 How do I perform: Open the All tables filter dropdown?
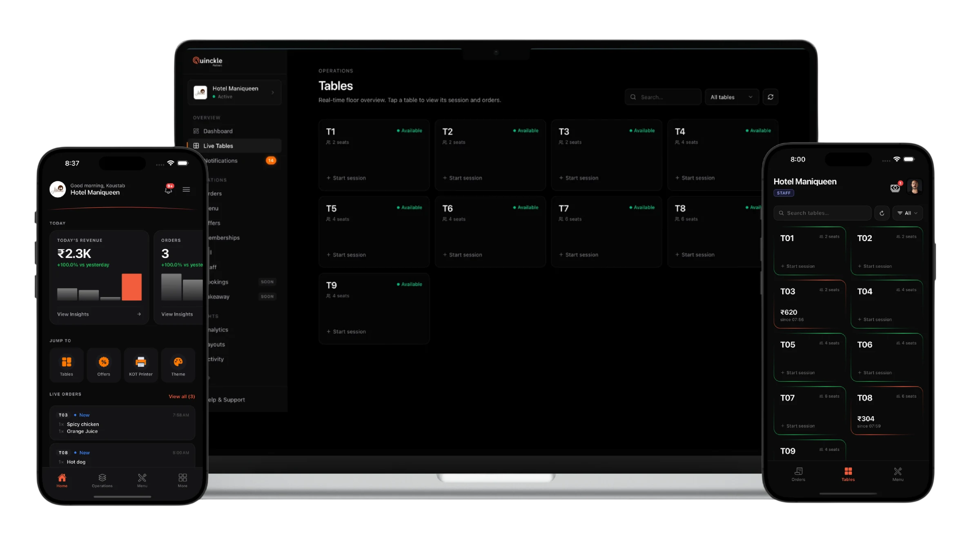pyautogui.click(x=732, y=97)
